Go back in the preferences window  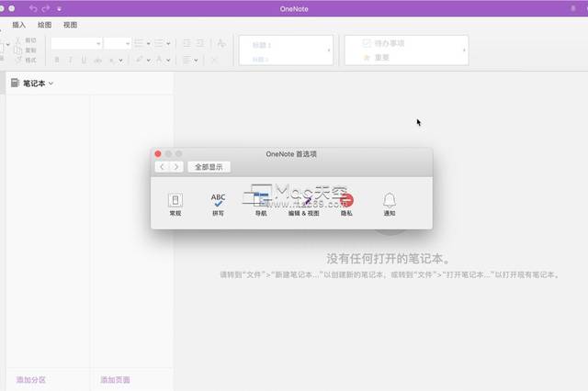pyautogui.click(x=162, y=167)
